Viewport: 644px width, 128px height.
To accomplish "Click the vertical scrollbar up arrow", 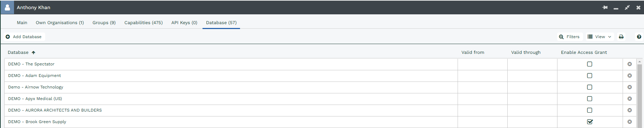I will pyautogui.click(x=639, y=61).
